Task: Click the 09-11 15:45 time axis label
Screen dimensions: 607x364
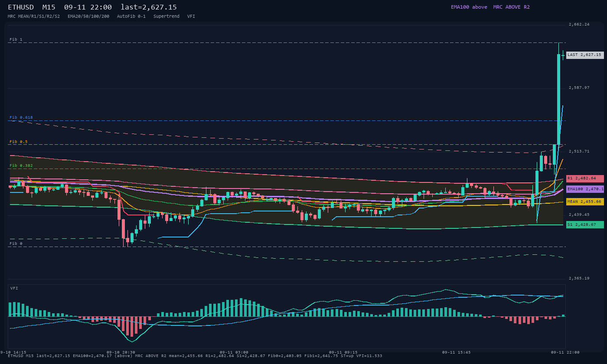Action: pyautogui.click(x=457, y=352)
